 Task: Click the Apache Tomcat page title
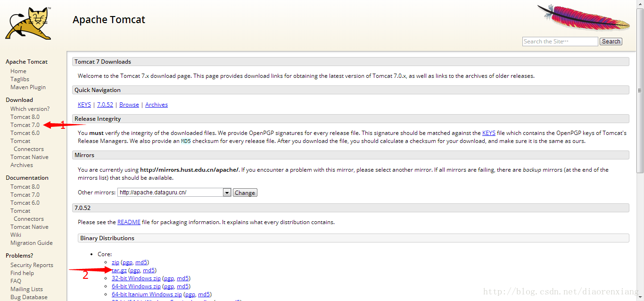coord(109,20)
